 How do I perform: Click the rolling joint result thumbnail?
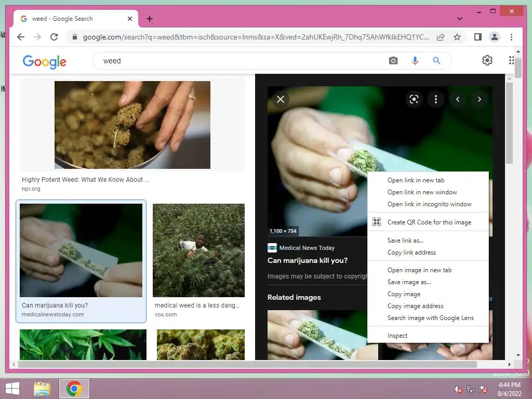coord(81,250)
